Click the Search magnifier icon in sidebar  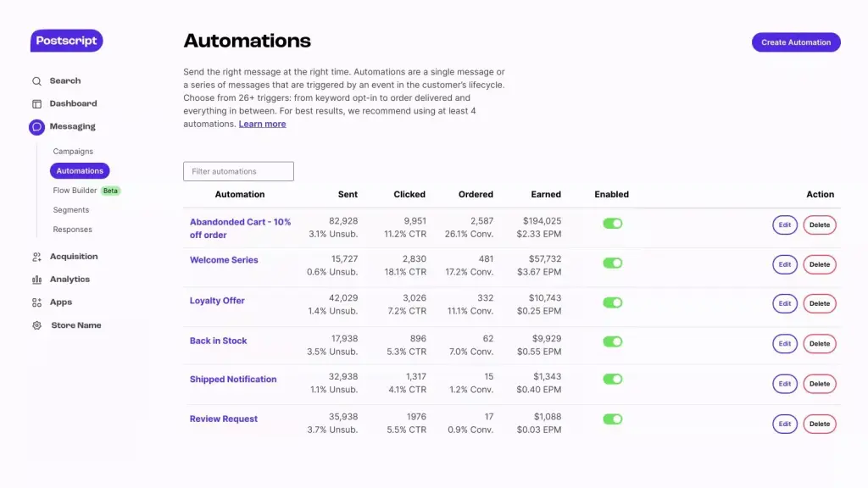(36, 81)
